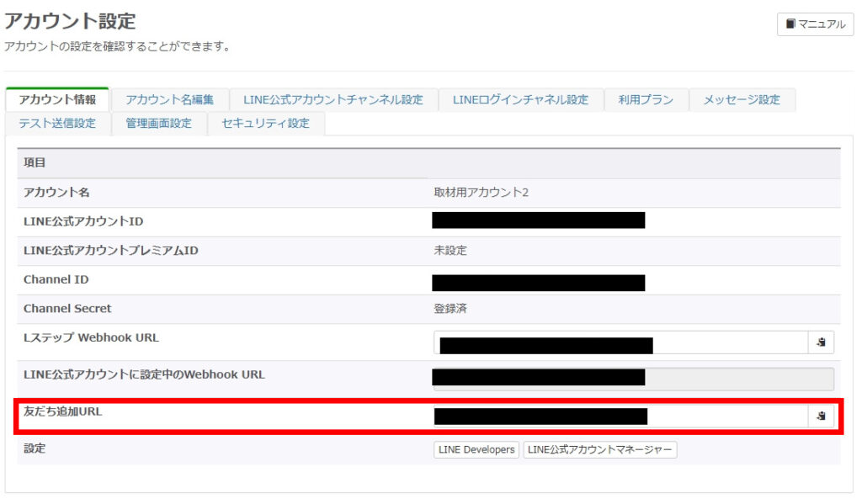Screen dimensions: 862x504
Task: Copy the Lステップ Webhook URL
Action: [x=821, y=342]
